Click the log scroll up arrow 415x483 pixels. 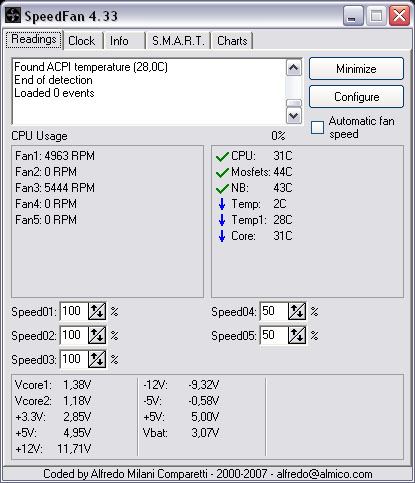coord(294,68)
